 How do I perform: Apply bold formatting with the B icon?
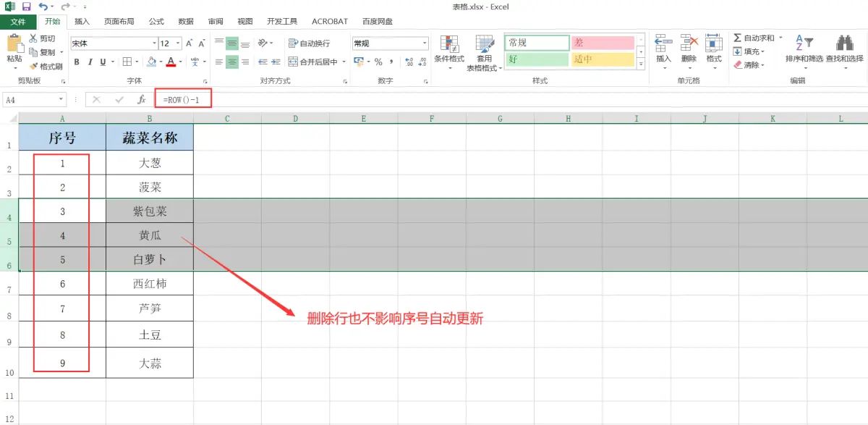(77, 63)
